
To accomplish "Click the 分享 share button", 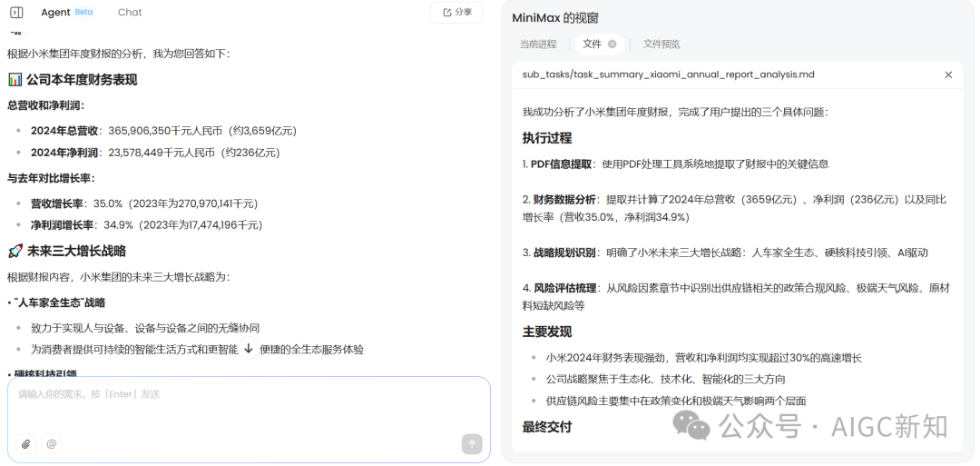I will (456, 12).
